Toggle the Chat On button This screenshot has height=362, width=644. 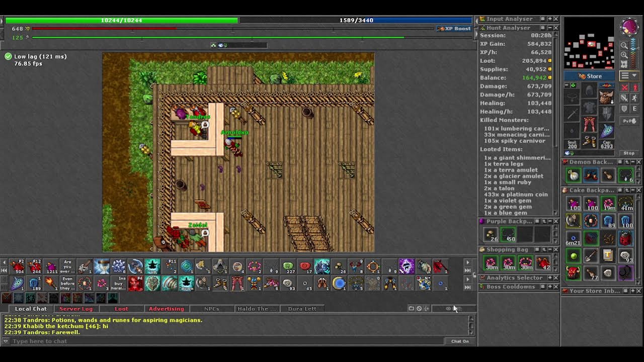[x=460, y=341]
